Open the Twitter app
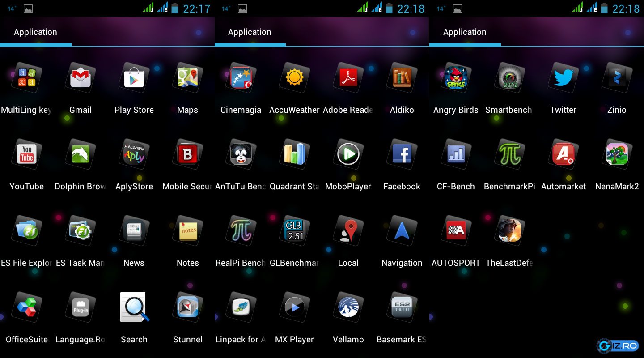644x358 pixels. point(563,77)
